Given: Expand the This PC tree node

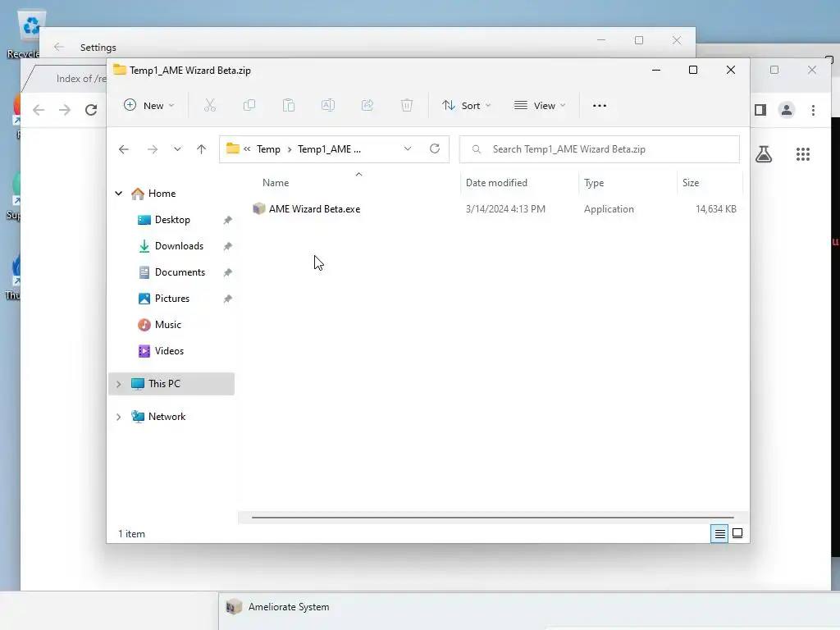Looking at the screenshot, I should (x=118, y=384).
